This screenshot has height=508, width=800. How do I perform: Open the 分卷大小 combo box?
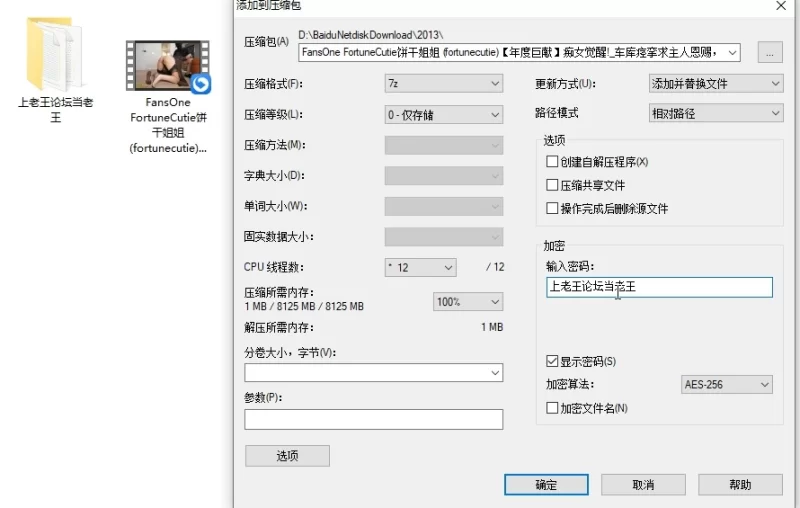click(x=373, y=373)
